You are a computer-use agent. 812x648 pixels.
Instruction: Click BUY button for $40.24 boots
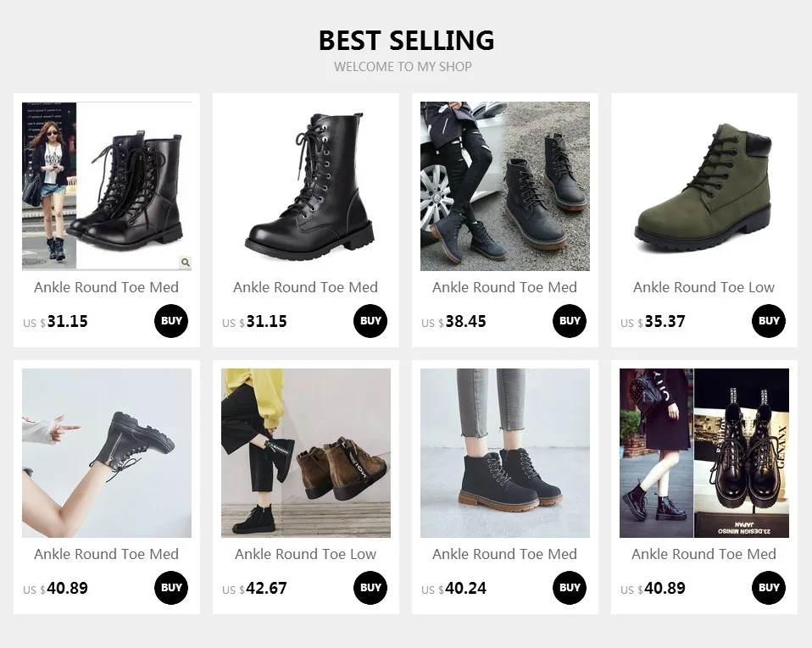pyautogui.click(x=570, y=588)
